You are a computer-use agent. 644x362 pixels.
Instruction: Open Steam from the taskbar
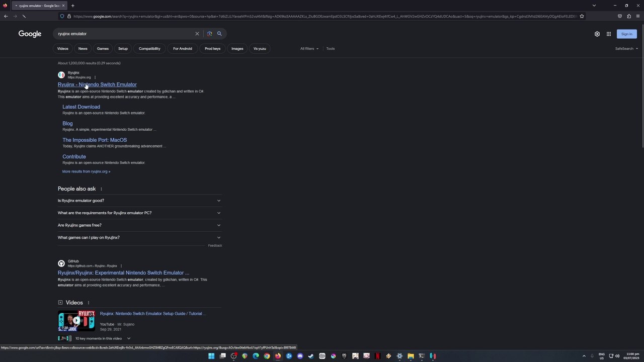(x=311, y=356)
